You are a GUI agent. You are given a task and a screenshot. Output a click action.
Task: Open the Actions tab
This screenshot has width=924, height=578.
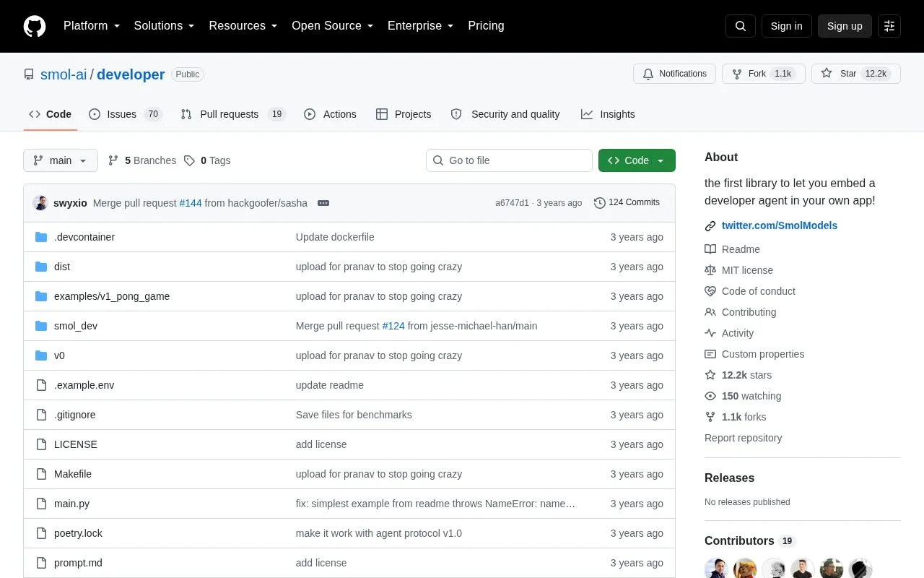(330, 114)
